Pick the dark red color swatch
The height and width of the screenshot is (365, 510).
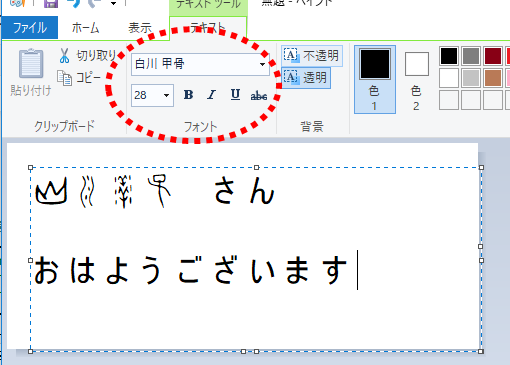(493, 56)
